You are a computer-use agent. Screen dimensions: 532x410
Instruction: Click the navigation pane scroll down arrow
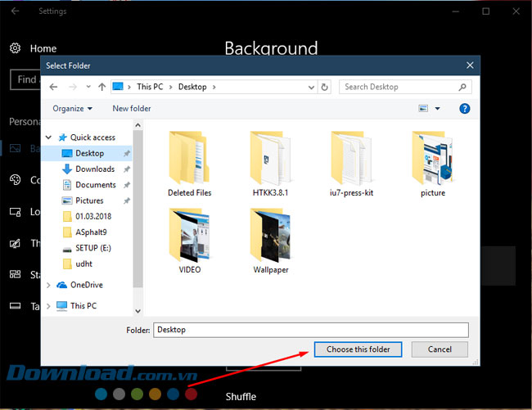138,311
